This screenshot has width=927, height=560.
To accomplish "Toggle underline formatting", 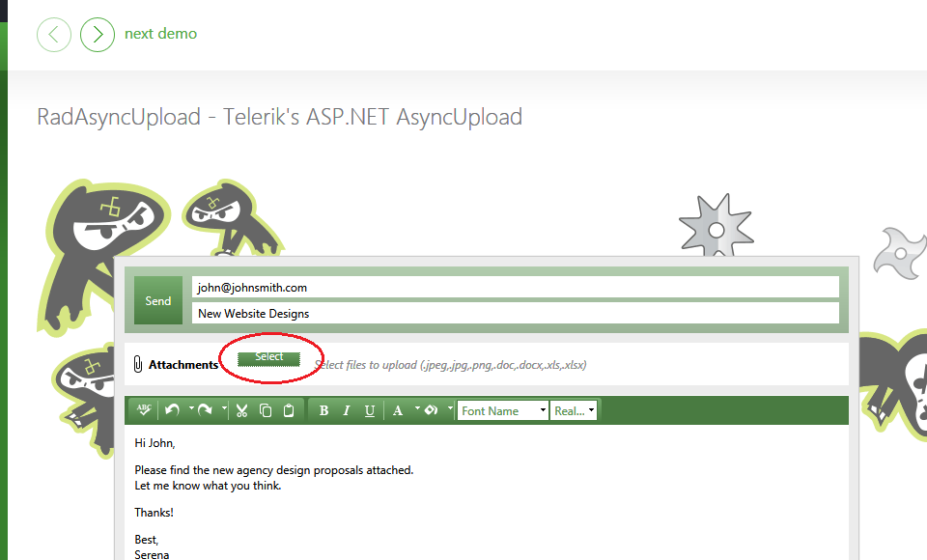I will [x=370, y=410].
